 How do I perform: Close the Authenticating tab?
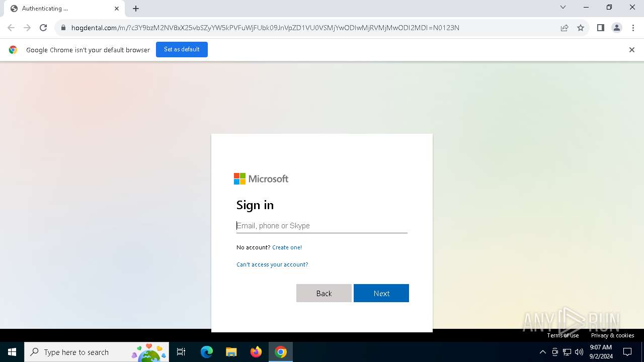[117, 9]
